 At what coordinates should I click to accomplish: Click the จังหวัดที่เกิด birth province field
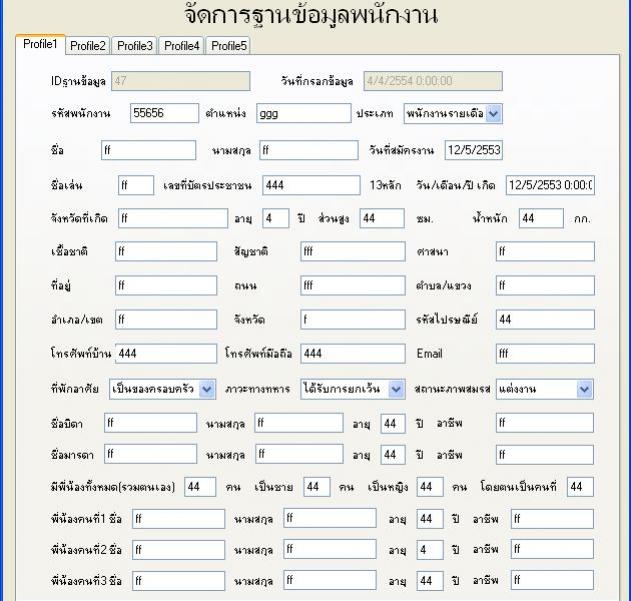coord(173,218)
